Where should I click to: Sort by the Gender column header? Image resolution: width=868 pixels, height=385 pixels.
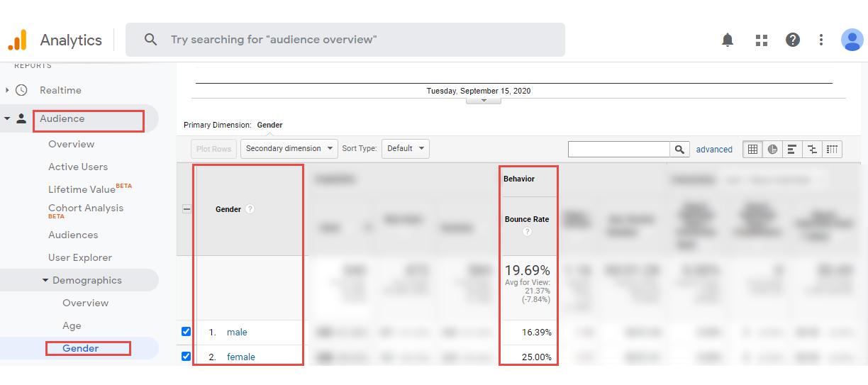(x=228, y=209)
